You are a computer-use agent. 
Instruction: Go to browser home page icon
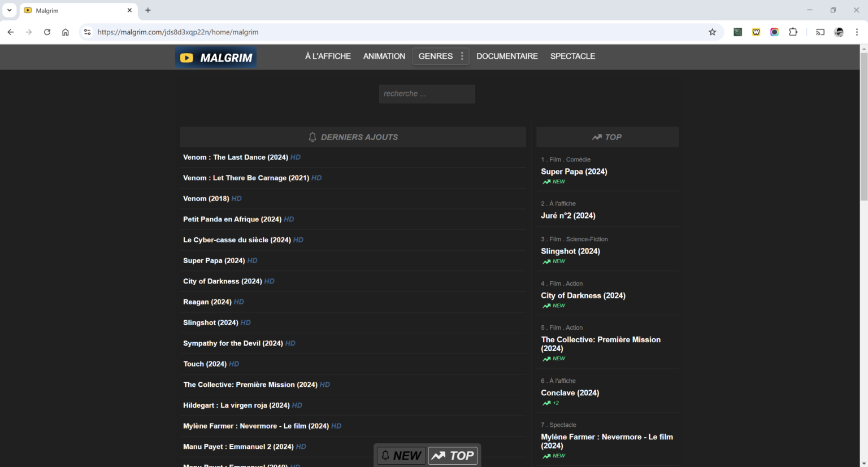(66, 32)
